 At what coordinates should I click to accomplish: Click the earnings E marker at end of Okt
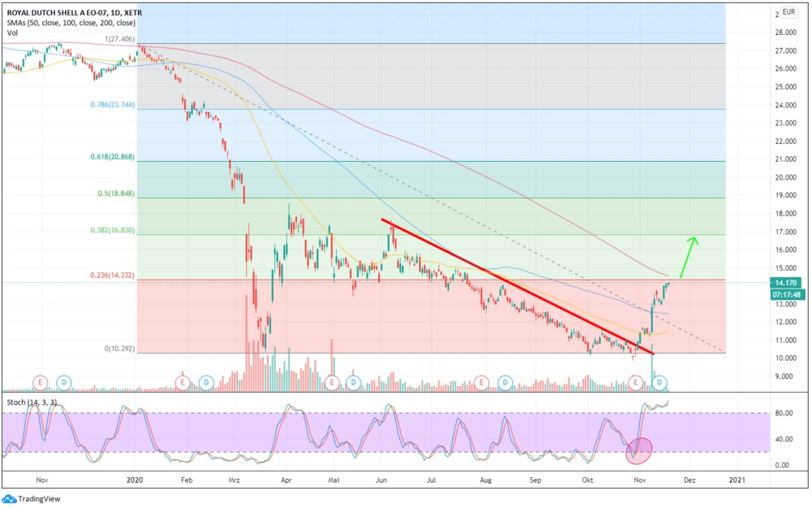636,383
